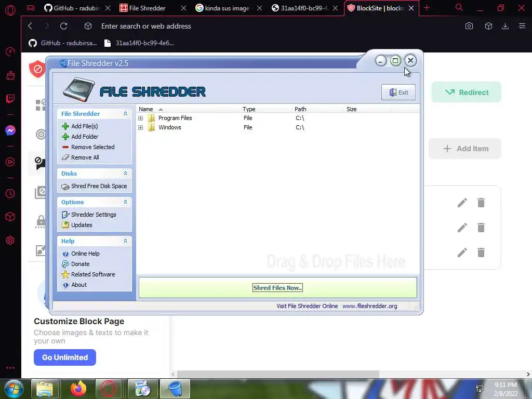Click the Shred Files Now button
The width and height of the screenshot is (532, 399).
pos(277,288)
